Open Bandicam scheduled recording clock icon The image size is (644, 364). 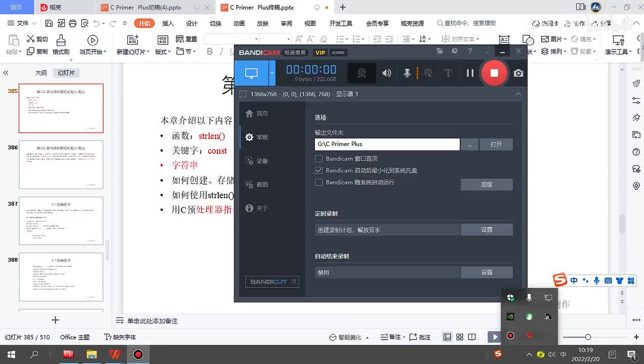[454, 51]
